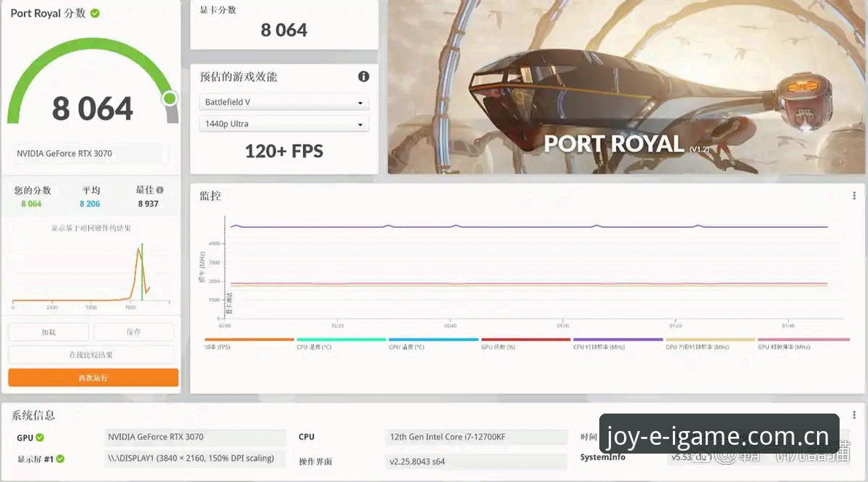Toggle the red GPU load (%) legend
Viewport: 868px width, 482px height.
(x=526, y=344)
